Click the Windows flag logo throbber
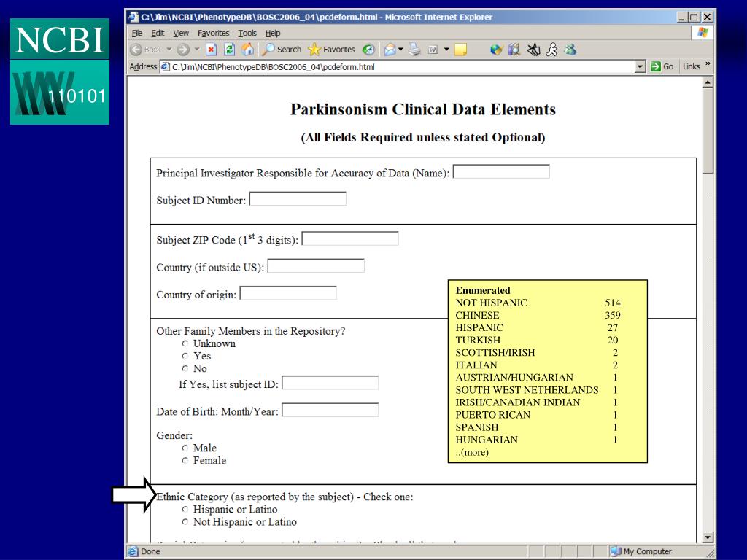The image size is (747, 560). [703, 32]
